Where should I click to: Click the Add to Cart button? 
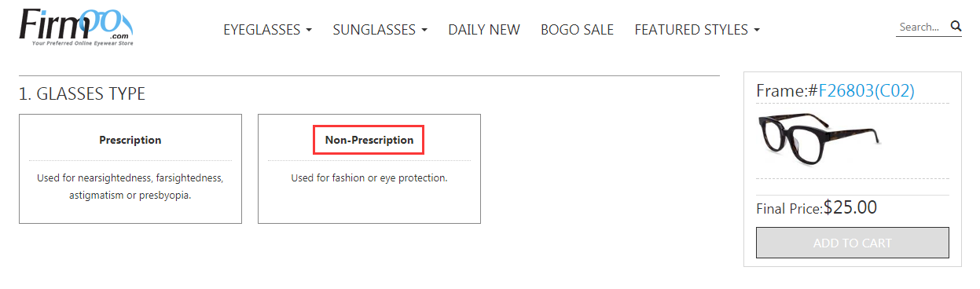853,243
